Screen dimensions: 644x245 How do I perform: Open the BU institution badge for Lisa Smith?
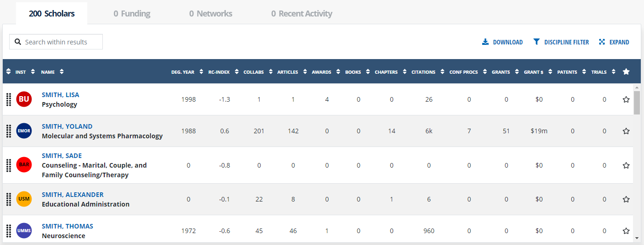(24, 99)
